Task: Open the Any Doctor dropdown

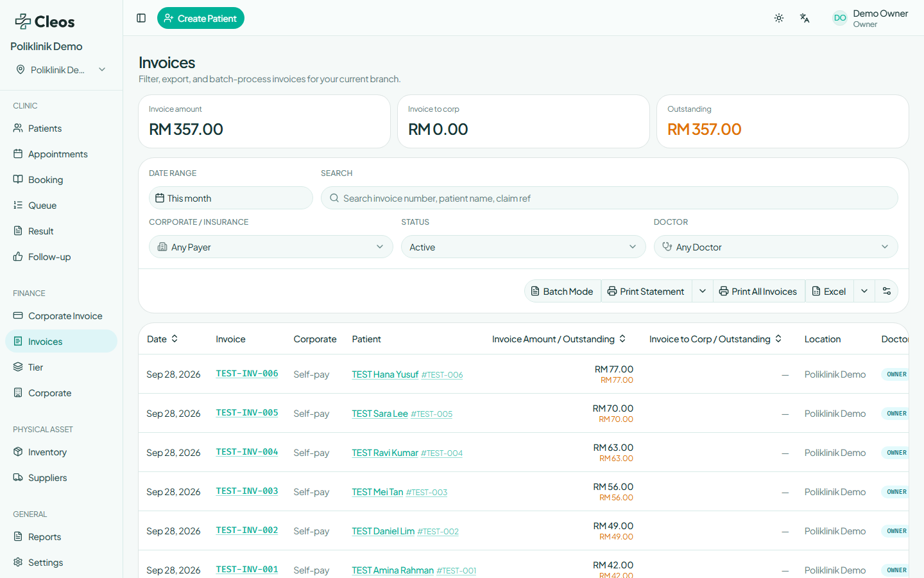Action: point(776,247)
